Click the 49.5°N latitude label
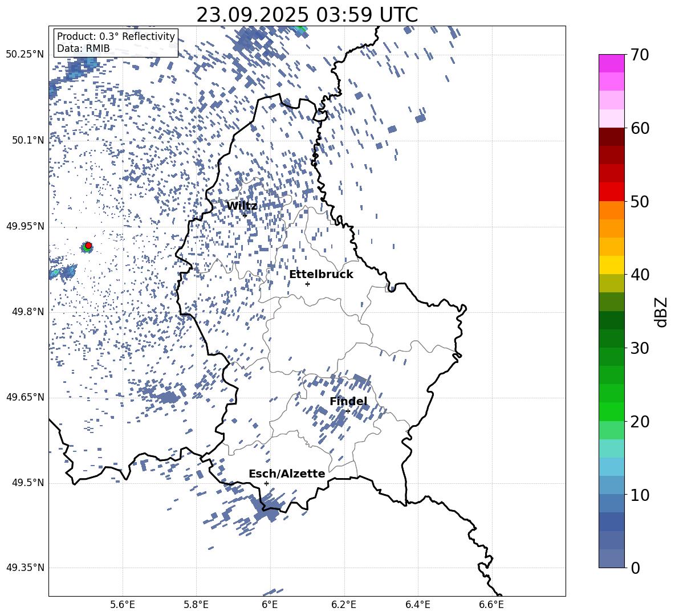The width and height of the screenshot is (675, 616). [28, 483]
